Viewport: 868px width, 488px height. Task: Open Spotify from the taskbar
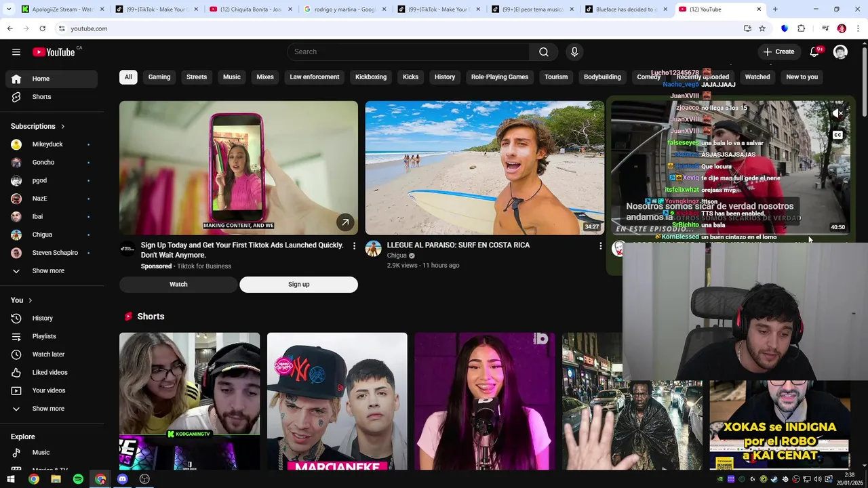78,479
